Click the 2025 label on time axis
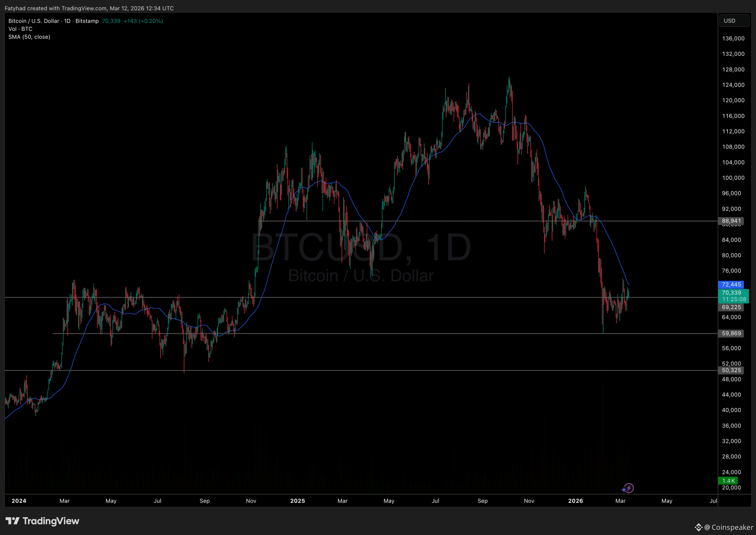 point(297,501)
